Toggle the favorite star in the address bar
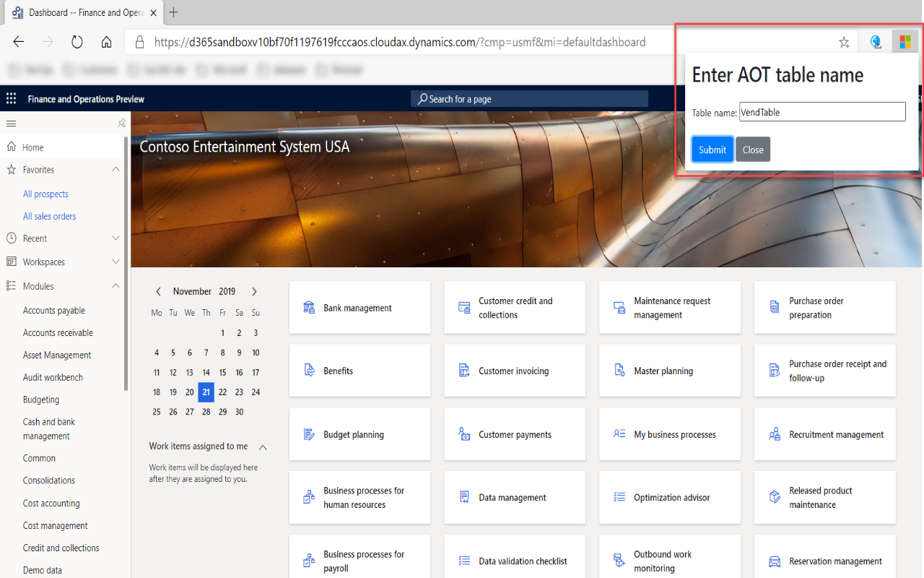924x578 pixels. [x=843, y=42]
